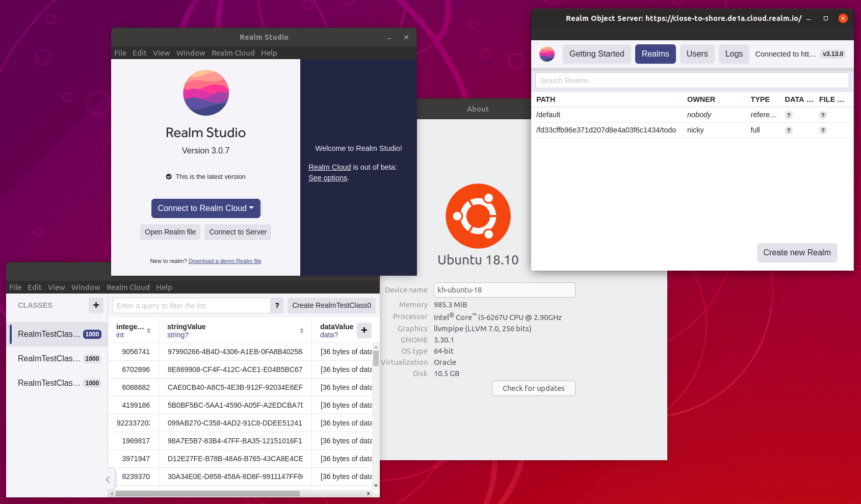Switch to the Getting Started tab
This screenshot has width=861, height=504.
[597, 54]
